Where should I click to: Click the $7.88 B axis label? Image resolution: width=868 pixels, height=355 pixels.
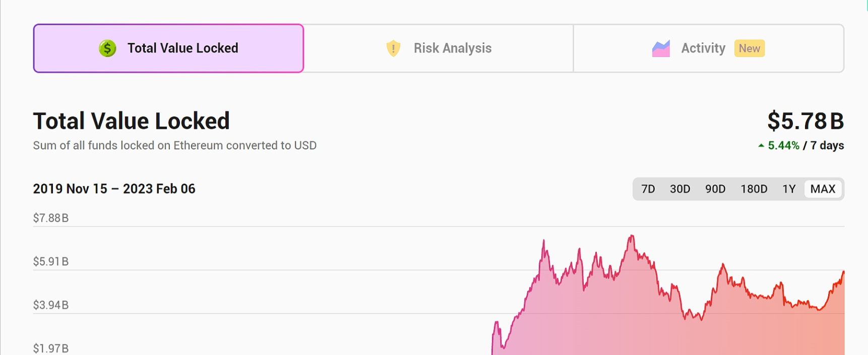click(51, 218)
